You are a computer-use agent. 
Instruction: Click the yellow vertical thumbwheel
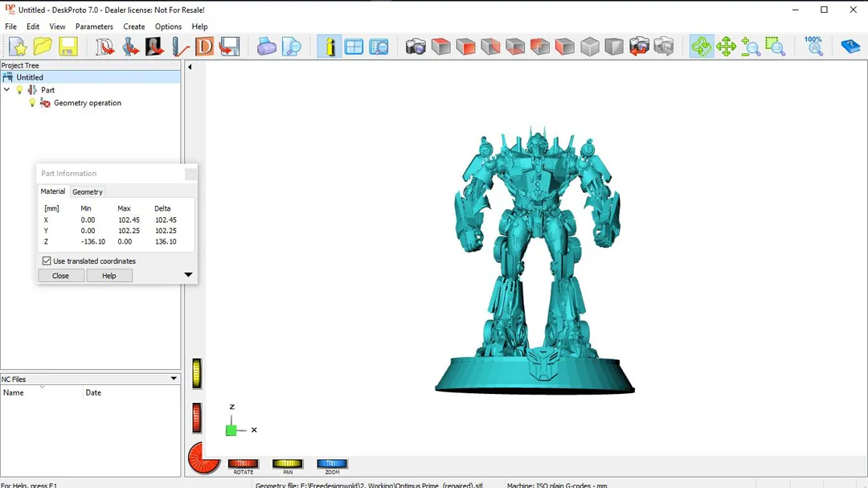pyautogui.click(x=197, y=373)
